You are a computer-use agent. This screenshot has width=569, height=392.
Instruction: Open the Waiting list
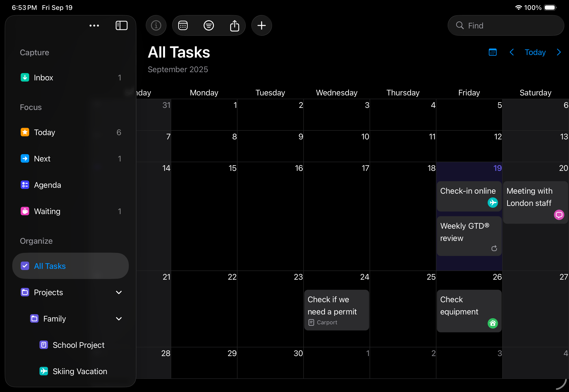(x=47, y=211)
